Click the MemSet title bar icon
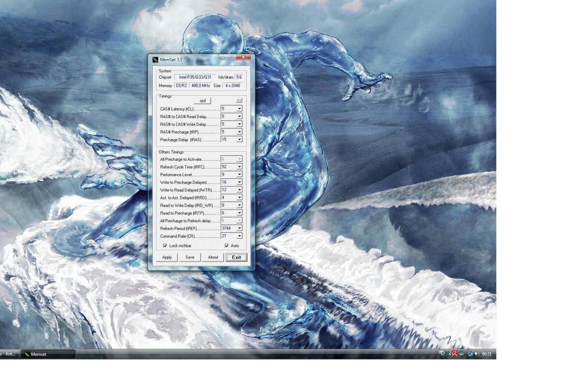588x367 pixels. click(155, 60)
